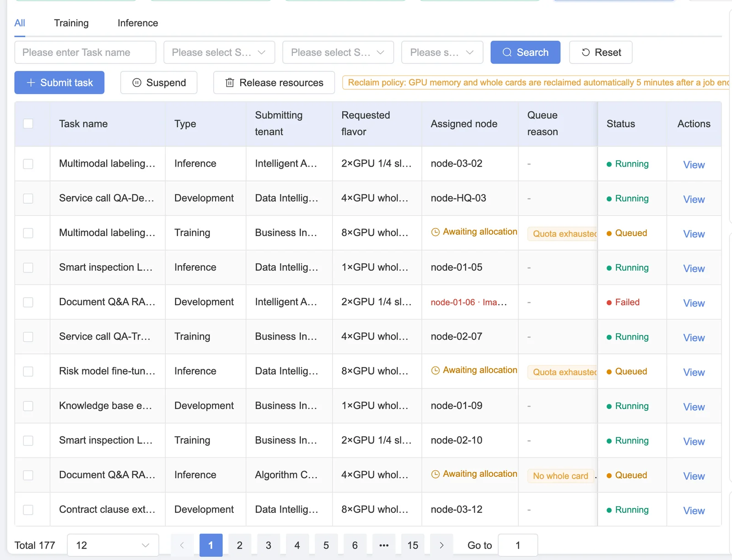View the Contract clause ext… task details

694,511
